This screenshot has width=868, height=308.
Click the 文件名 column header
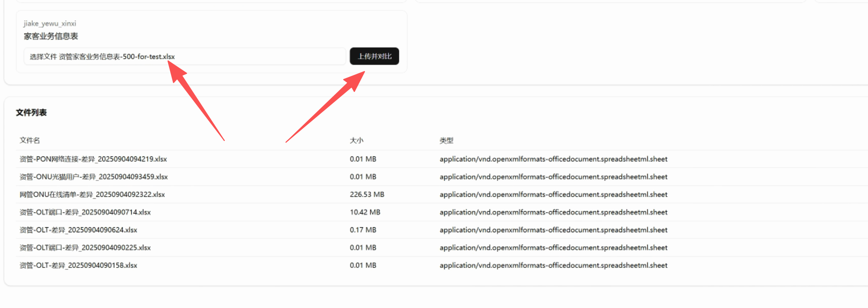[30, 140]
